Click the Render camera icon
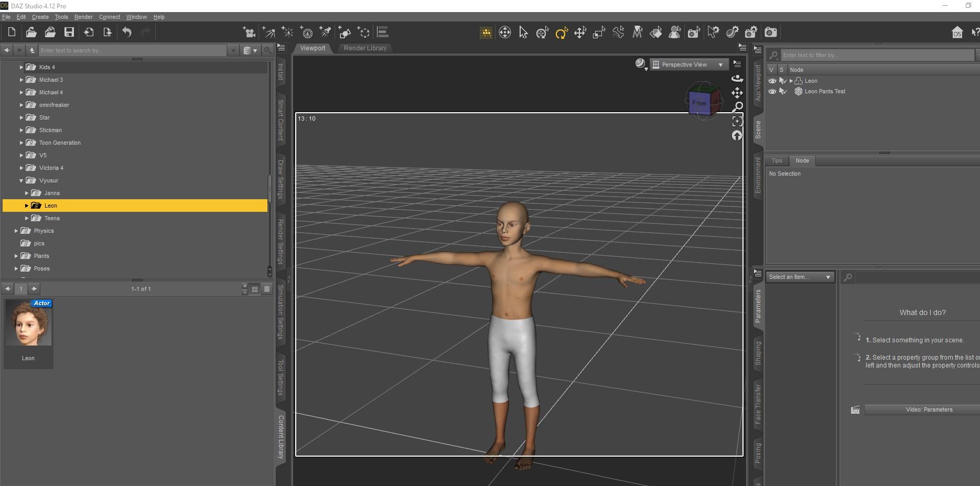 click(770, 33)
